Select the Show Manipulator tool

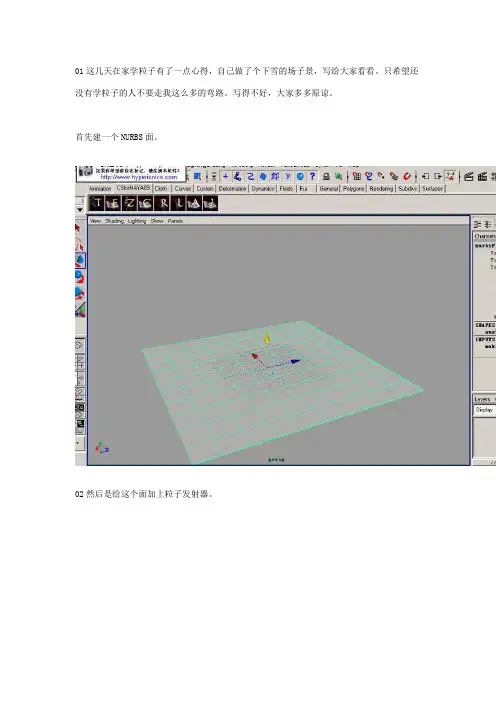pyautogui.click(x=80, y=309)
